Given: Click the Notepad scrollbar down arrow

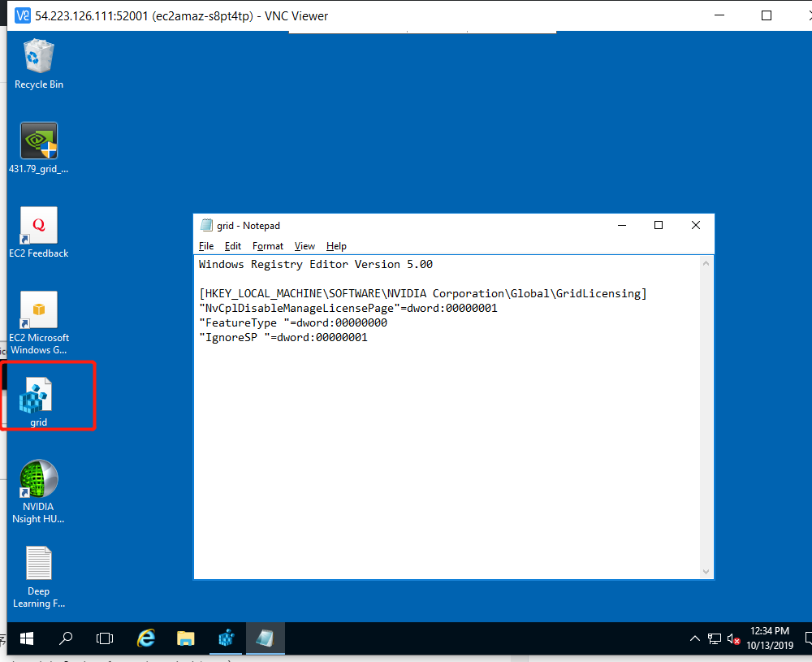Looking at the screenshot, I should 707,572.
